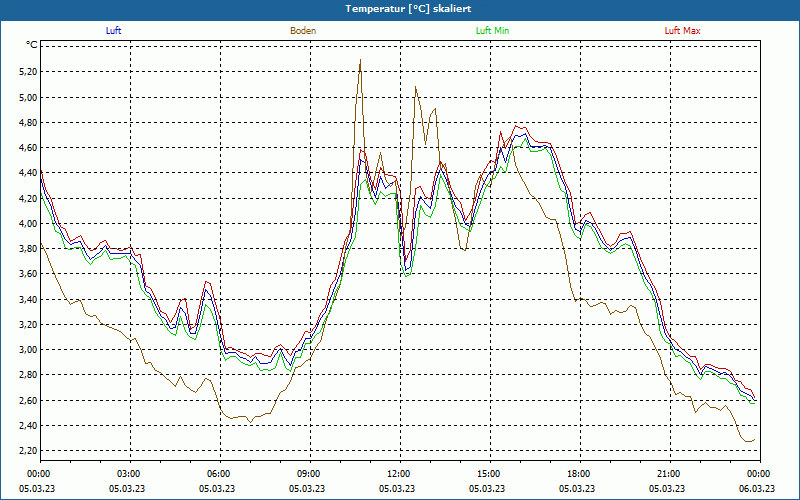This screenshot has width=800, height=500.
Task: Click the 3,00 y-axis value
Action: 29,349
